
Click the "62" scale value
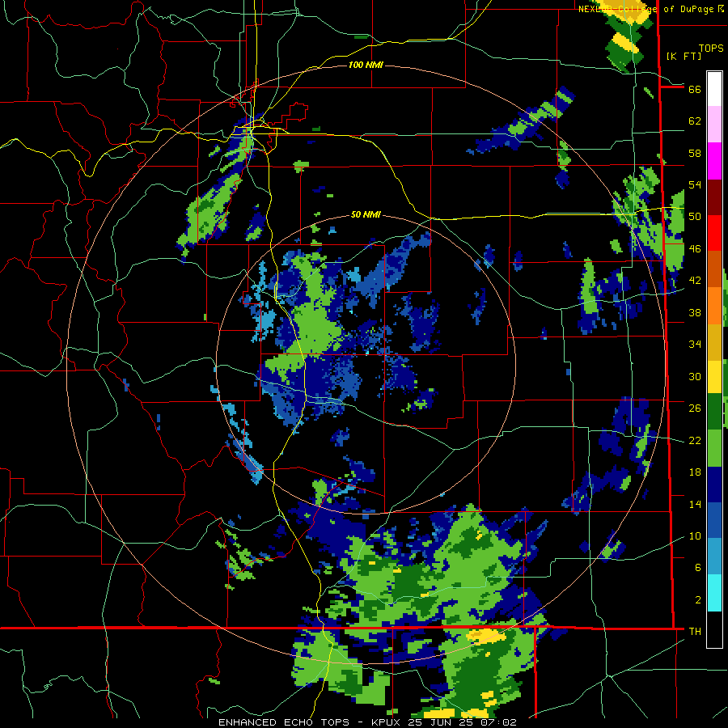695,121
